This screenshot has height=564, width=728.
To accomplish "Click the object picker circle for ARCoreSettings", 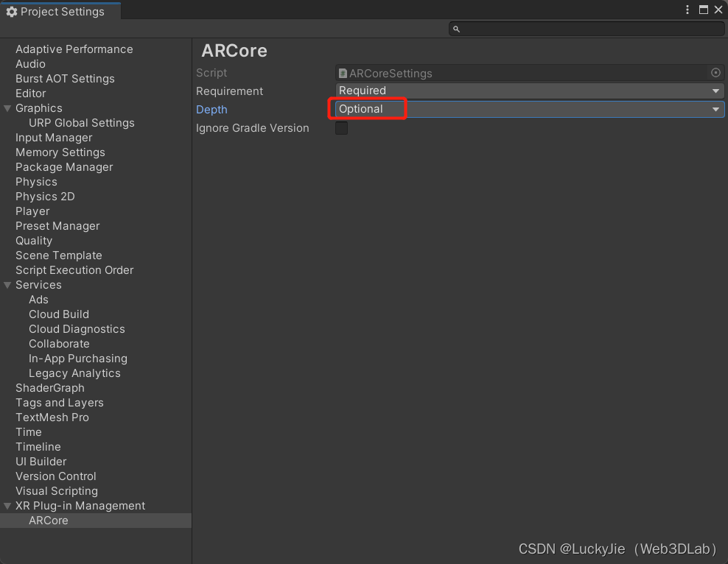I will pos(715,72).
